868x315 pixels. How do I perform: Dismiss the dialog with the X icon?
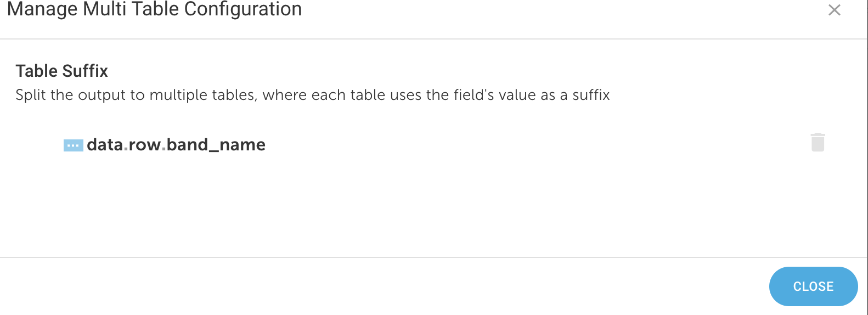(834, 10)
